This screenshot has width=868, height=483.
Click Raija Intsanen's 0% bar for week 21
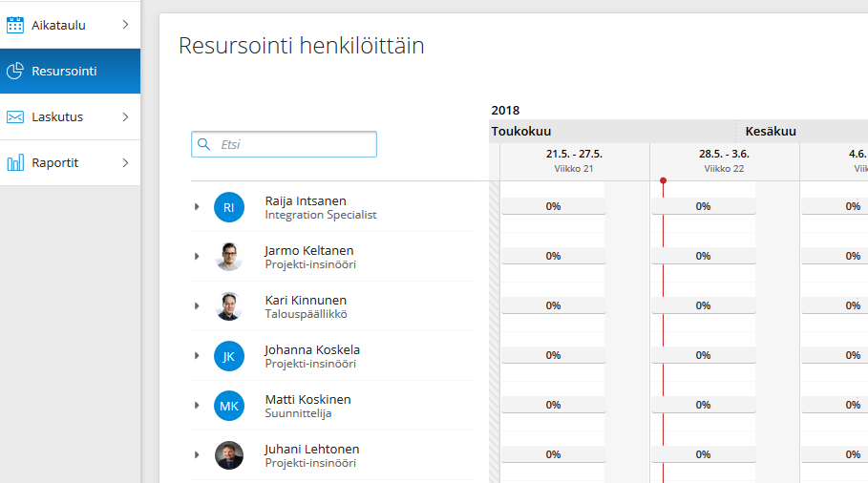554,206
